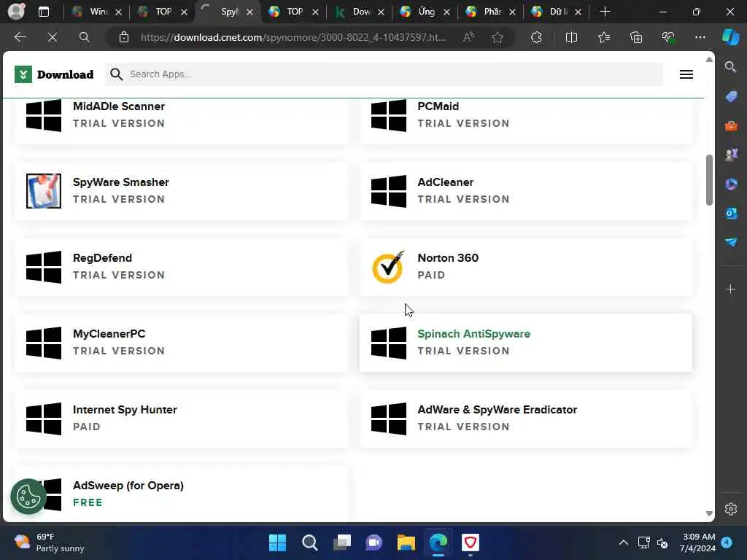Toggle Split screen view

point(571,37)
